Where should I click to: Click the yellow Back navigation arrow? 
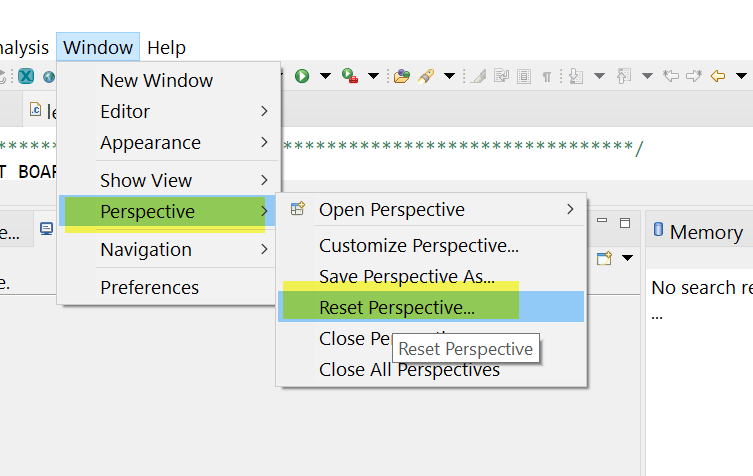717,76
